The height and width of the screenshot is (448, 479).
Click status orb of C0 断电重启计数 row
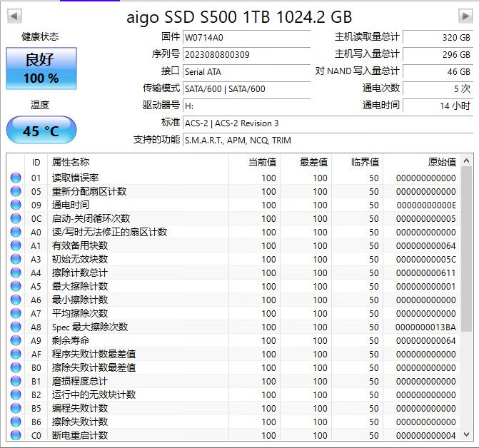tap(16, 434)
